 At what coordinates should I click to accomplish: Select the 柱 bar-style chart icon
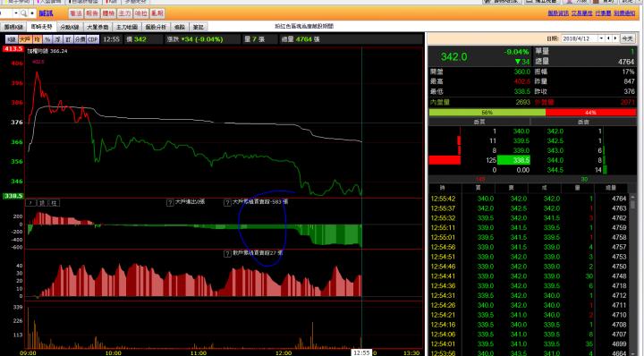(x=54, y=203)
